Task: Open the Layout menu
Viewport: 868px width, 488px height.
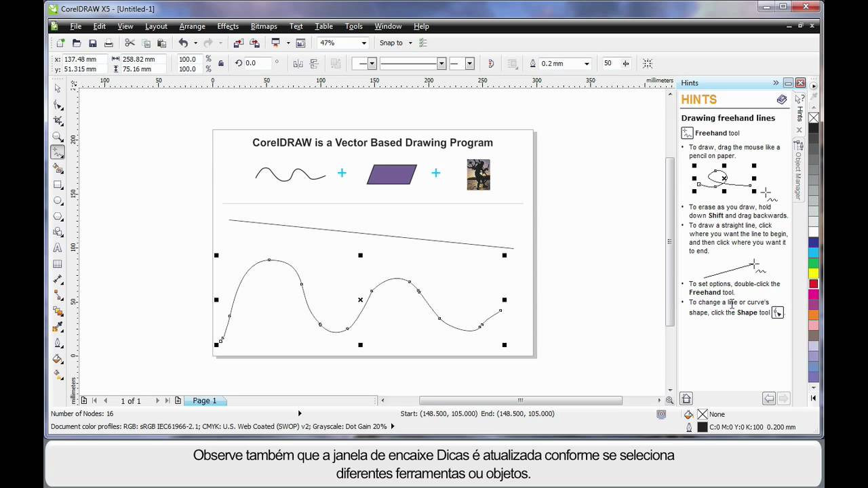Action: coord(156,26)
